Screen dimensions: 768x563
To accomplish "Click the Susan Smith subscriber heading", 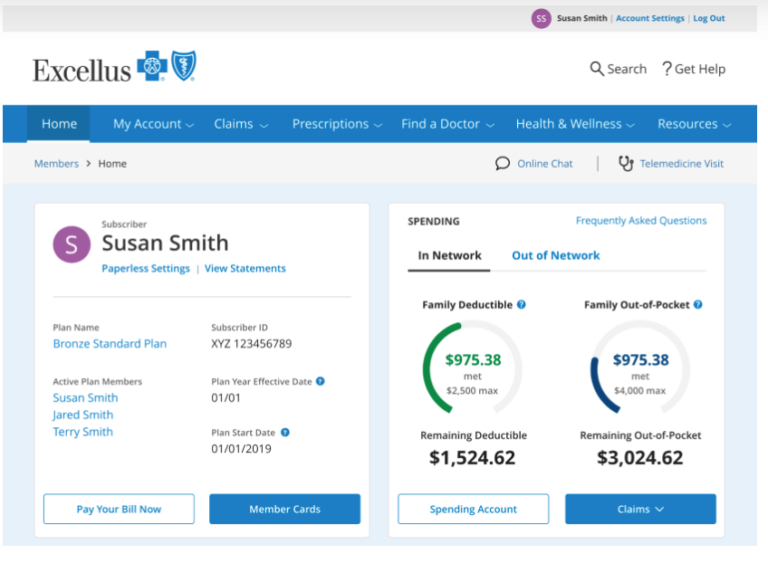I will point(165,243).
